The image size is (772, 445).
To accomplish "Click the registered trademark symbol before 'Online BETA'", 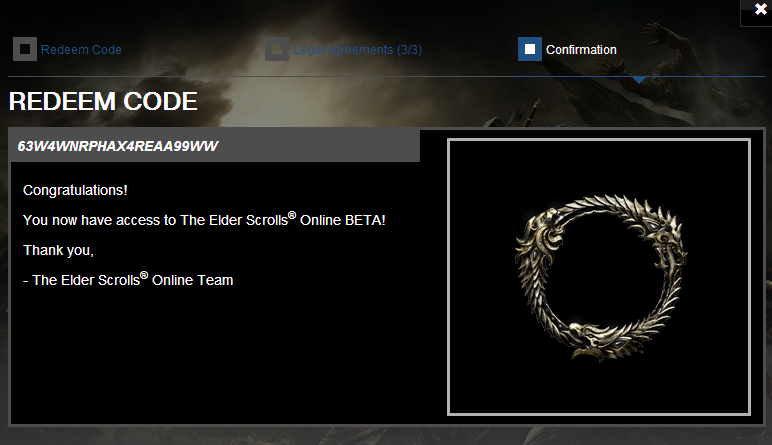I will pos(292,215).
